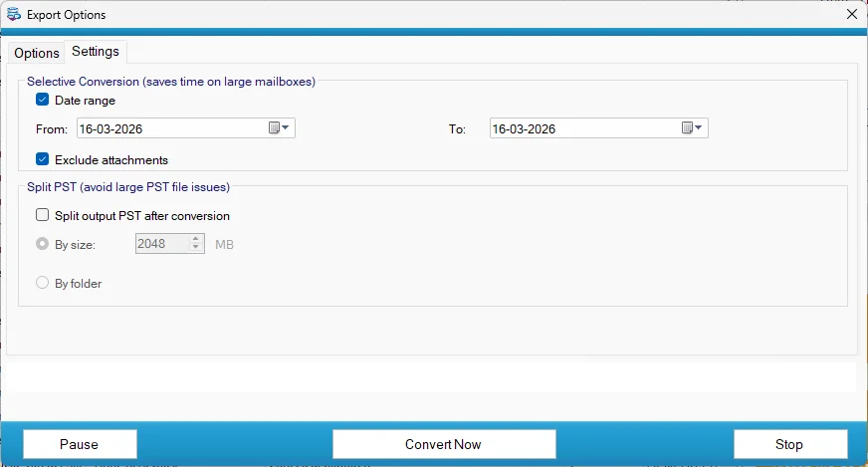Image resolution: width=868 pixels, height=467 pixels.
Task: Start the export with Convert Now
Action: pos(443,444)
